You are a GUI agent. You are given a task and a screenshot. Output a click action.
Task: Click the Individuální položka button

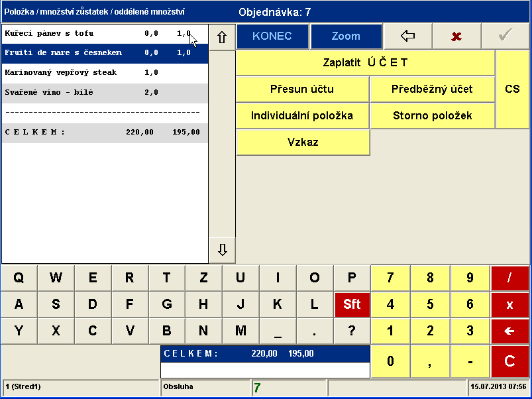[x=302, y=115]
